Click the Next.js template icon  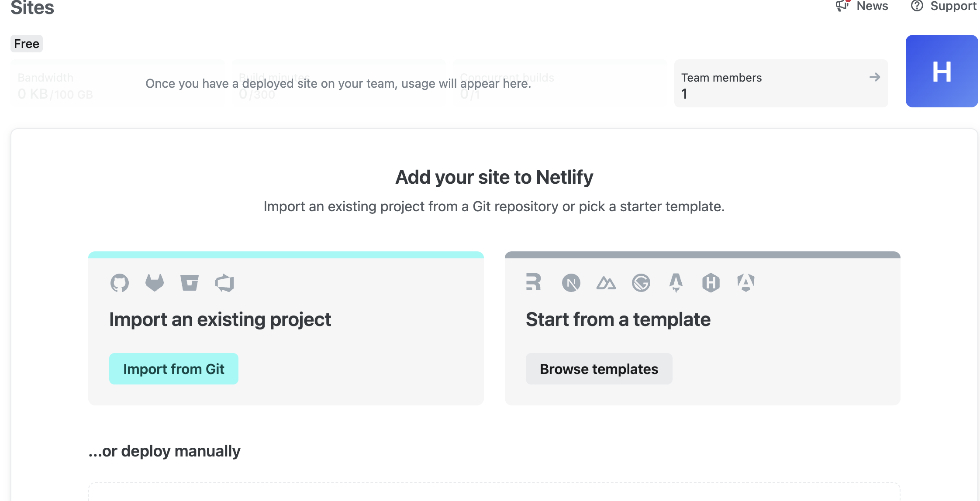point(571,283)
